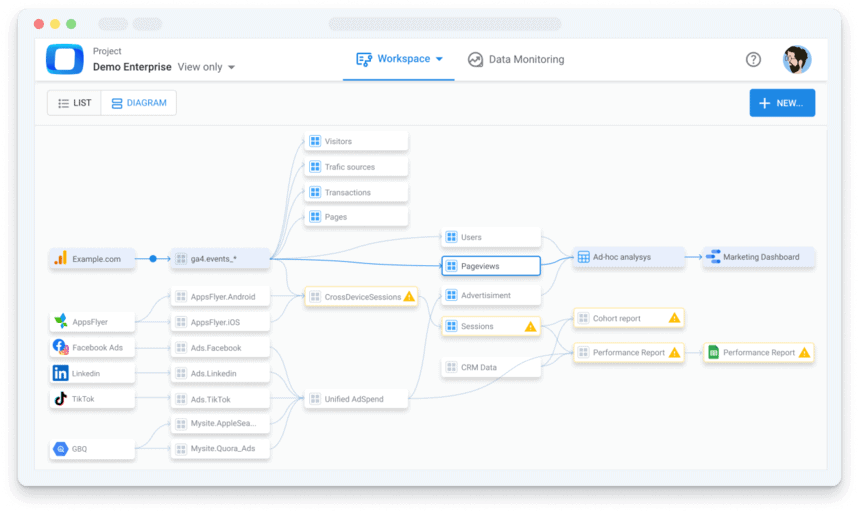Select the Mysite.AppleSea... node
This screenshot has width=859, height=512.
[220, 423]
